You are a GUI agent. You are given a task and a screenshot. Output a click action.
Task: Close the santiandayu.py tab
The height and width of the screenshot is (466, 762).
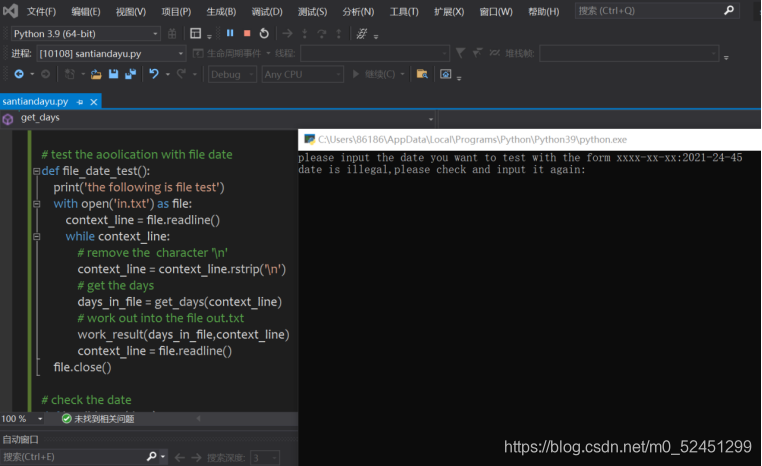tap(94, 102)
